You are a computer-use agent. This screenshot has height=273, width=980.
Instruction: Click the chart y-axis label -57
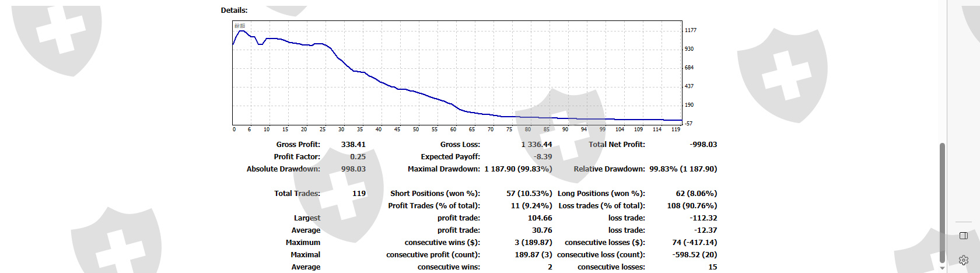(689, 124)
